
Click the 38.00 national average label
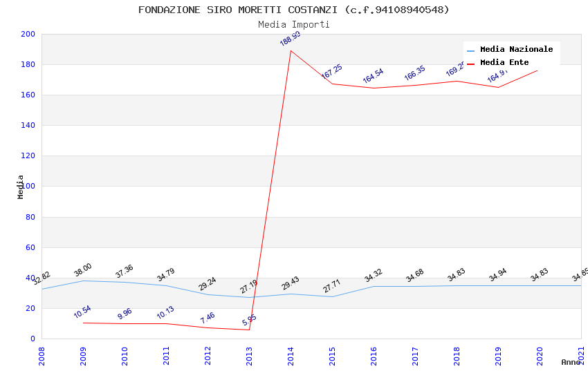click(83, 270)
